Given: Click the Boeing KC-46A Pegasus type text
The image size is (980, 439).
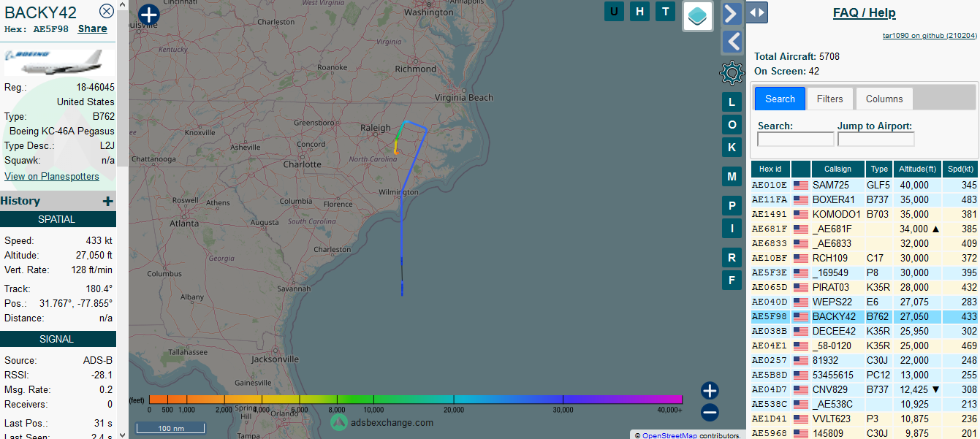Looking at the screenshot, I should [62, 131].
